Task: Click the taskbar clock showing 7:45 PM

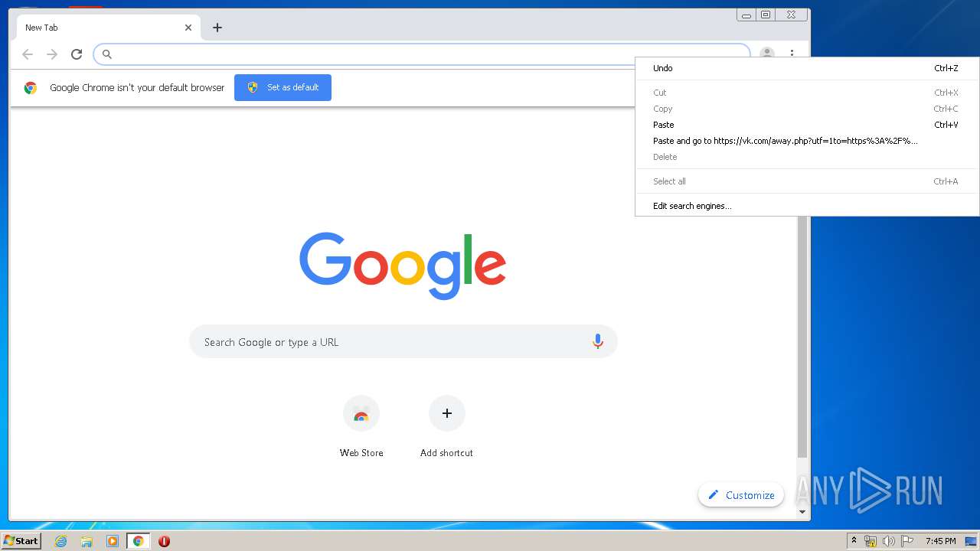Action: (x=940, y=541)
